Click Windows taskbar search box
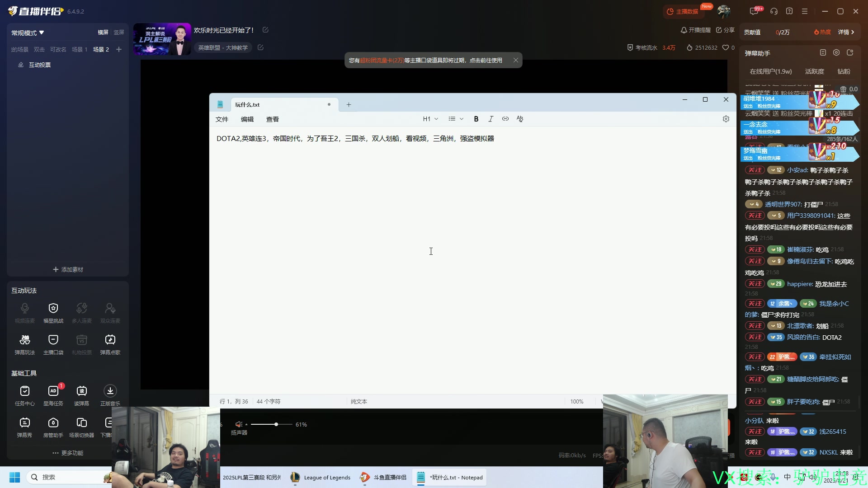The image size is (868, 488). tap(69, 477)
